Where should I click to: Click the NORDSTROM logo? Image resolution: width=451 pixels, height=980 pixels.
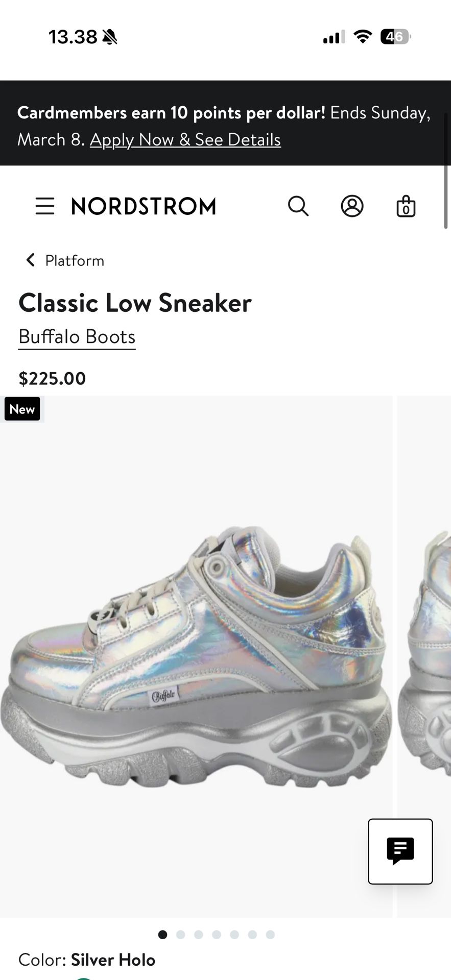click(x=143, y=206)
